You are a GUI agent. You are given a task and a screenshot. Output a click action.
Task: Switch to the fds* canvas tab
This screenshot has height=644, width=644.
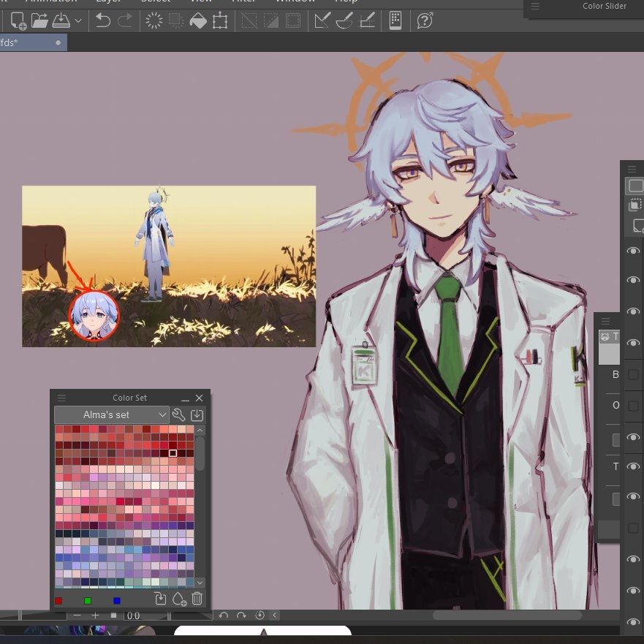[x=33, y=42]
